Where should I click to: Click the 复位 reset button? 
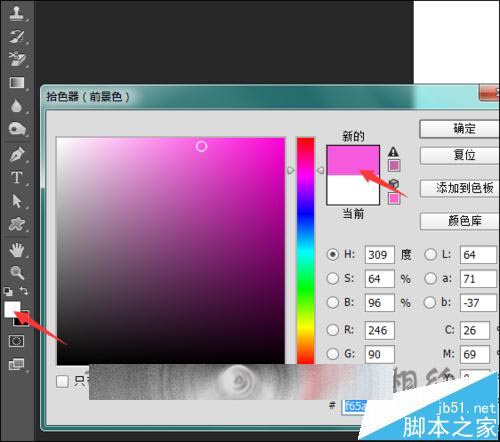[x=460, y=155]
